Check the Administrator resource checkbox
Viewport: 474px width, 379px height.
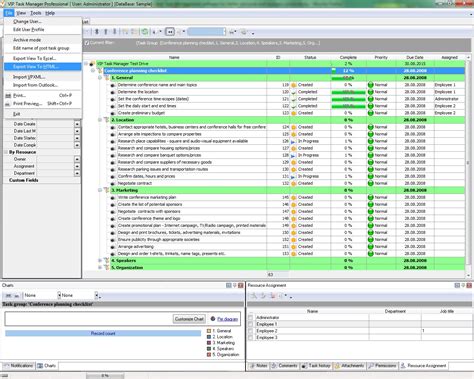[251, 318]
